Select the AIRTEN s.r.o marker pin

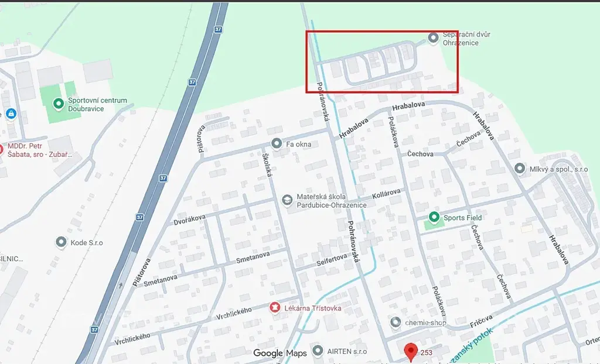click(317, 351)
